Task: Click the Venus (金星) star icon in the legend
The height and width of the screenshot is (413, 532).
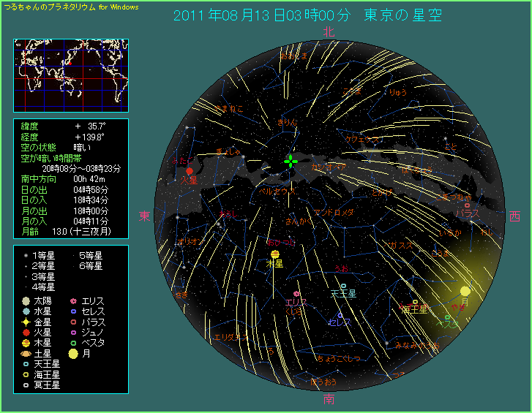Action: 26,322
